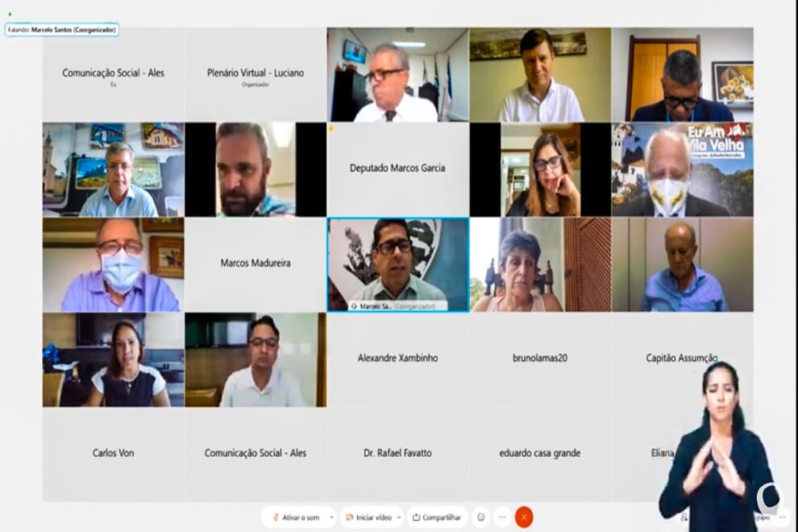Image resolution: width=798 pixels, height=532 pixels.
Task: Select the 'Plenário Virtual - Luciano' organizer tile
Action: 256,75
